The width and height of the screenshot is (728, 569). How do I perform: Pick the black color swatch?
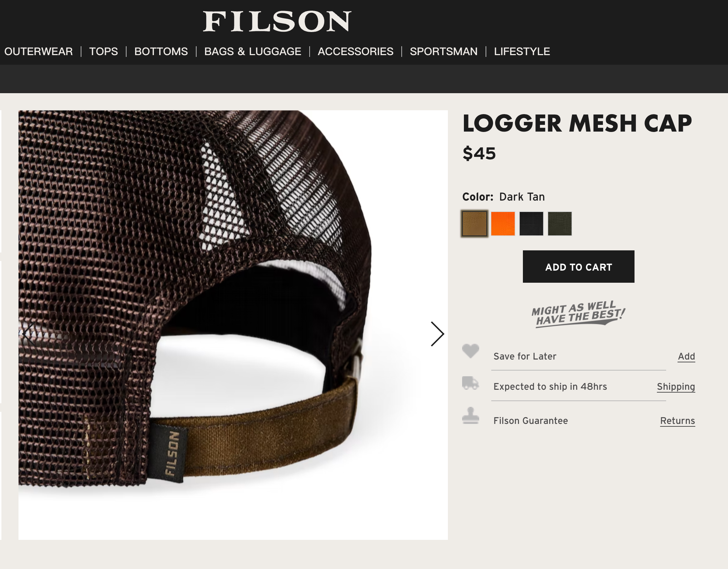point(531,224)
